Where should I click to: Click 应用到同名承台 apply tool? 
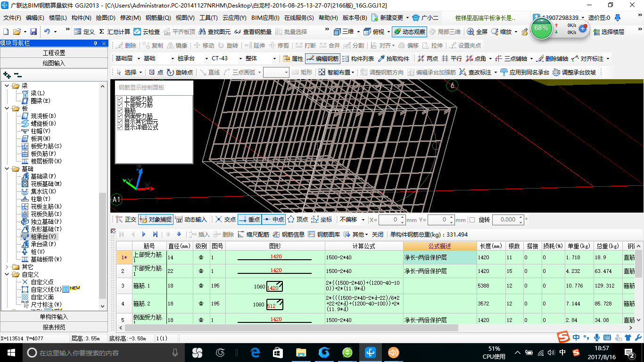pos(525,72)
